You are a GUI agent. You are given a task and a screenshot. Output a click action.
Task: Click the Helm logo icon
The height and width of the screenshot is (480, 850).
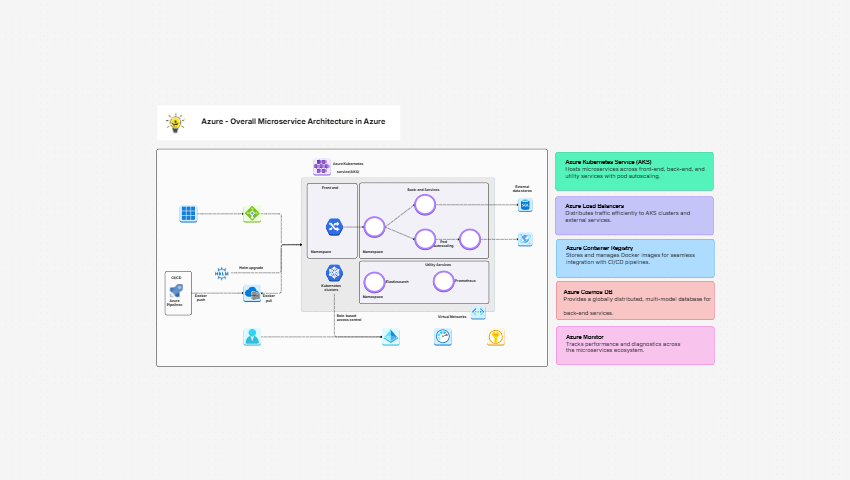click(222, 273)
